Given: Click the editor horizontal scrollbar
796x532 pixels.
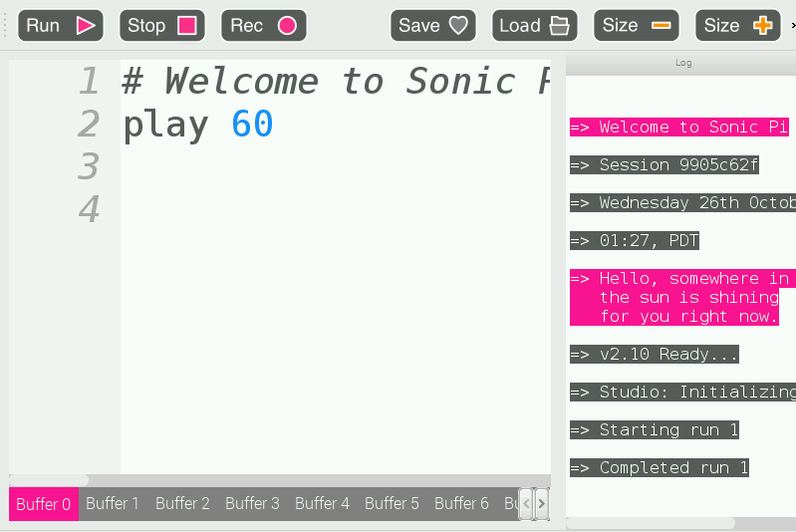Looking at the screenshot, I should [50, 480].
